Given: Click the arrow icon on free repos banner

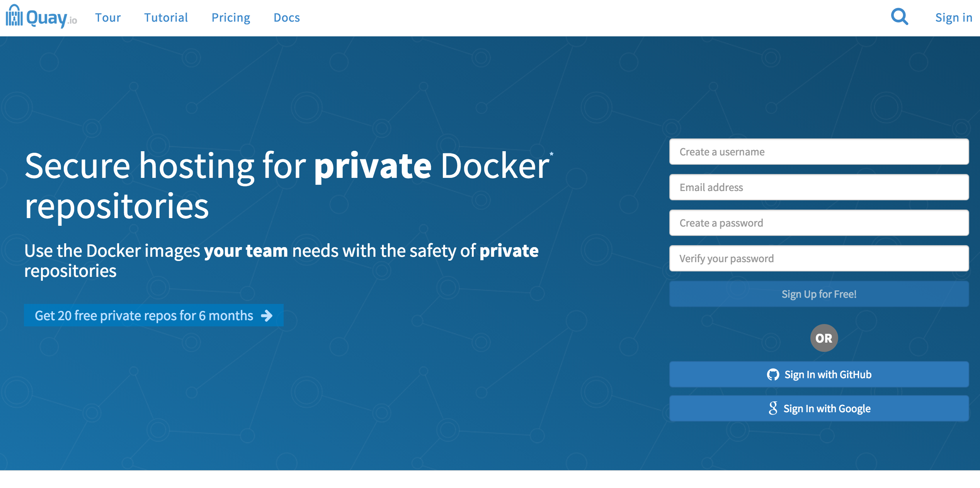Looking at the screenshot, I should tap(266, 316).
